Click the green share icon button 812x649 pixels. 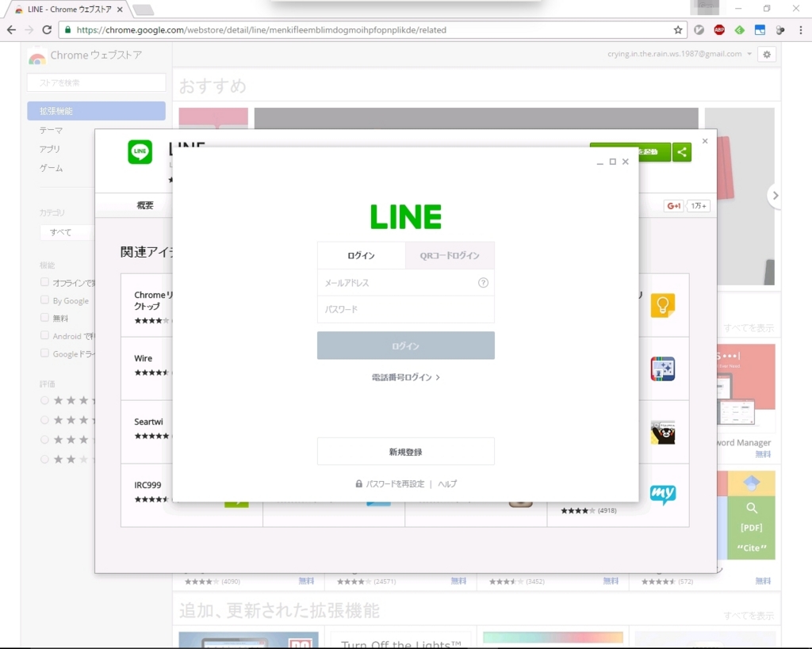coord(682,152)
